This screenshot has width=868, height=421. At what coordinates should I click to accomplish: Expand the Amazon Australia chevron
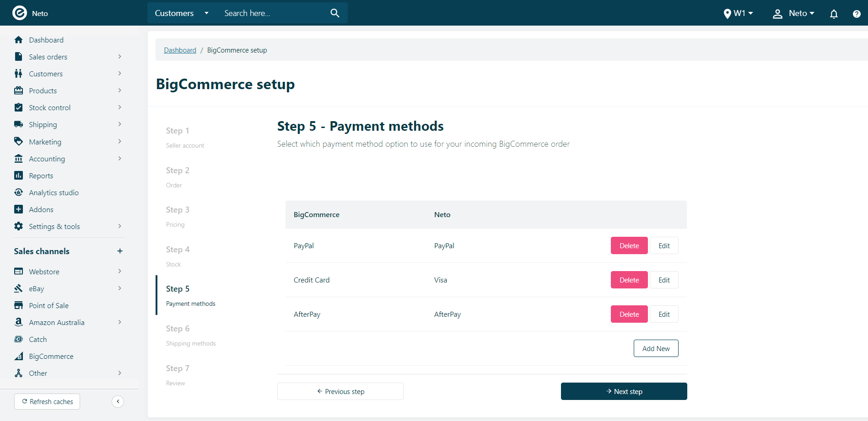tap(120, 322)
